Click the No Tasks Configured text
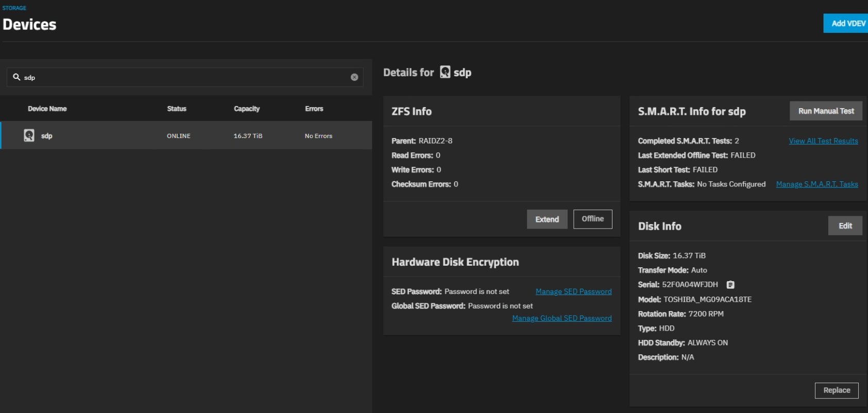The width and height of the screenshot is (868, 413). click(731, 184)
